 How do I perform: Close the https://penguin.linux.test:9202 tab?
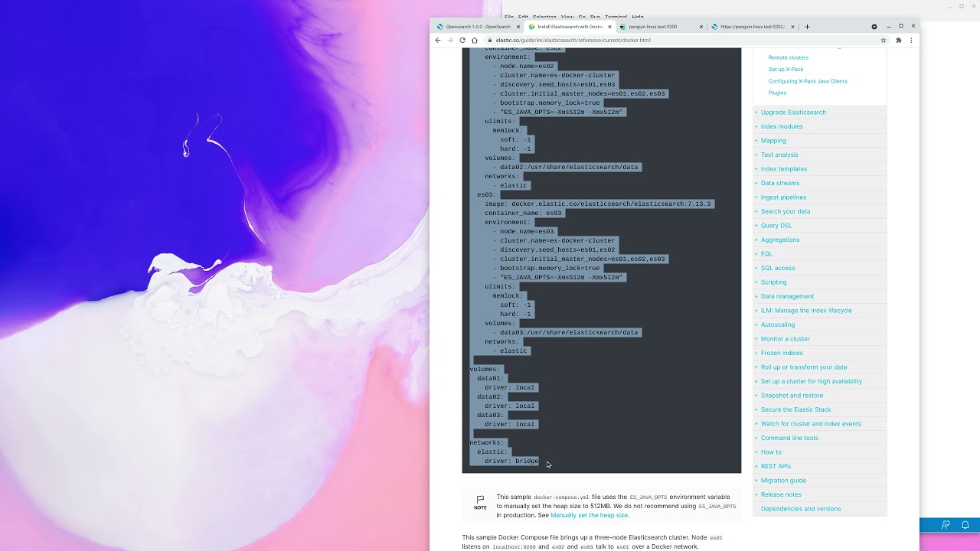tap(792, 27)
